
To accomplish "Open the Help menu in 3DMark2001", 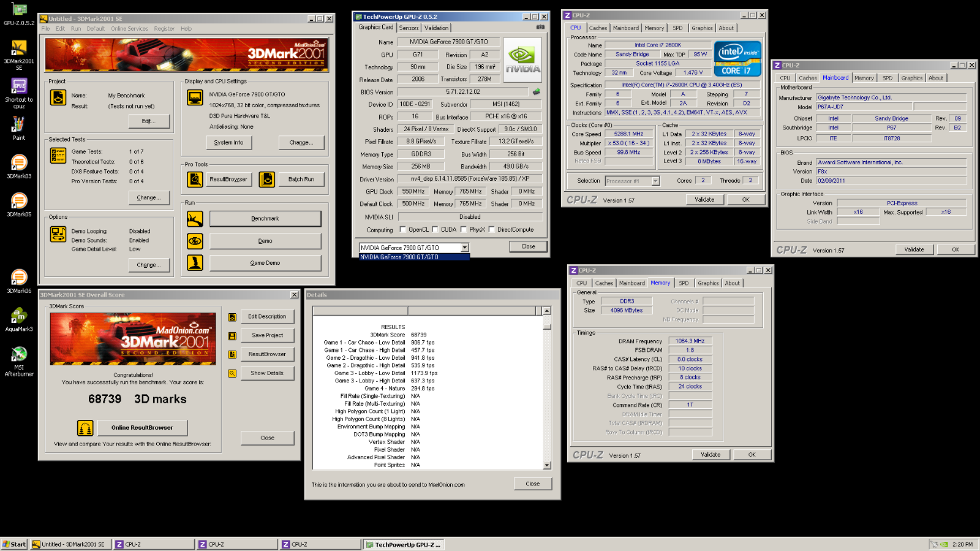I will [186, 29].
